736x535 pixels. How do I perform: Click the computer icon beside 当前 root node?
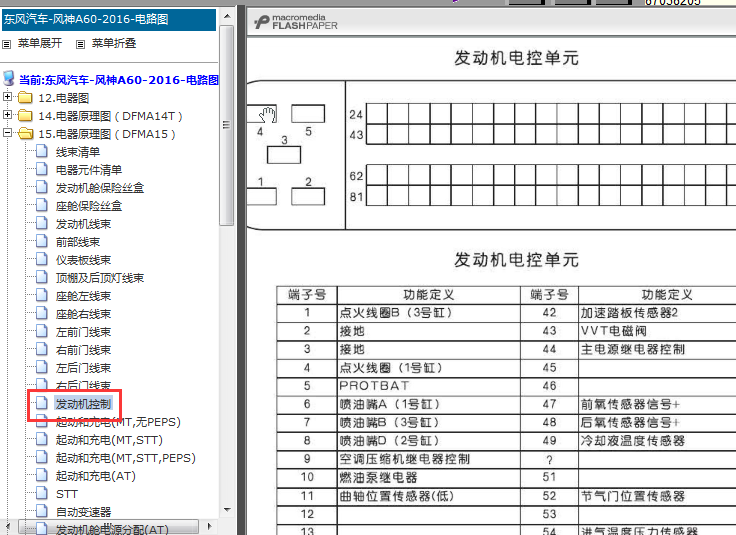(x=8, y=79)
